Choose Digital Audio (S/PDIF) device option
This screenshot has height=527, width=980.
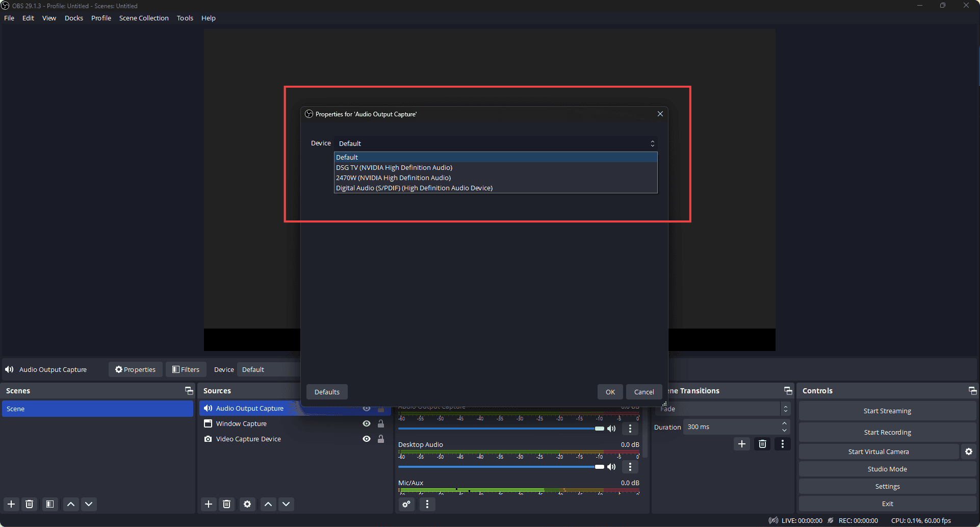[x=414, y=188]
